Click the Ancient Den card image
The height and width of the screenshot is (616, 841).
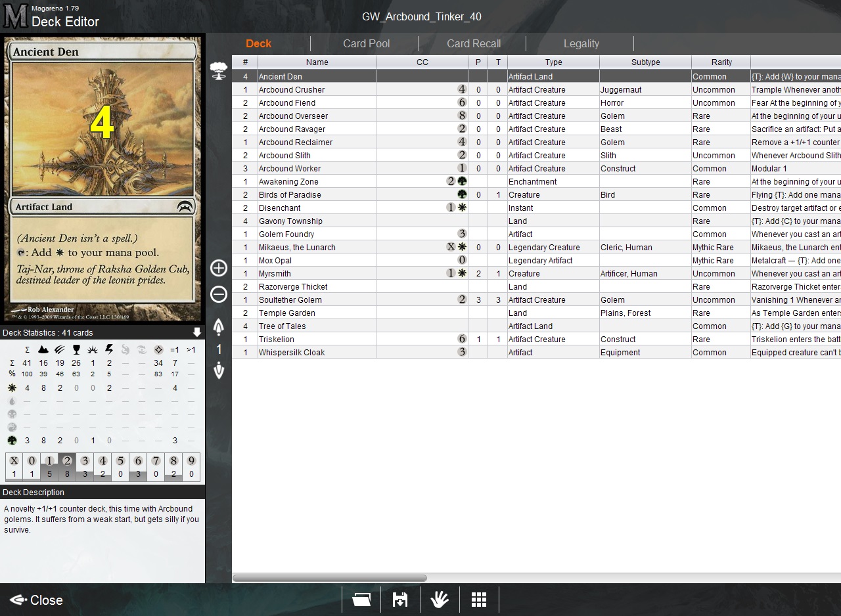[x=102, y=179]
